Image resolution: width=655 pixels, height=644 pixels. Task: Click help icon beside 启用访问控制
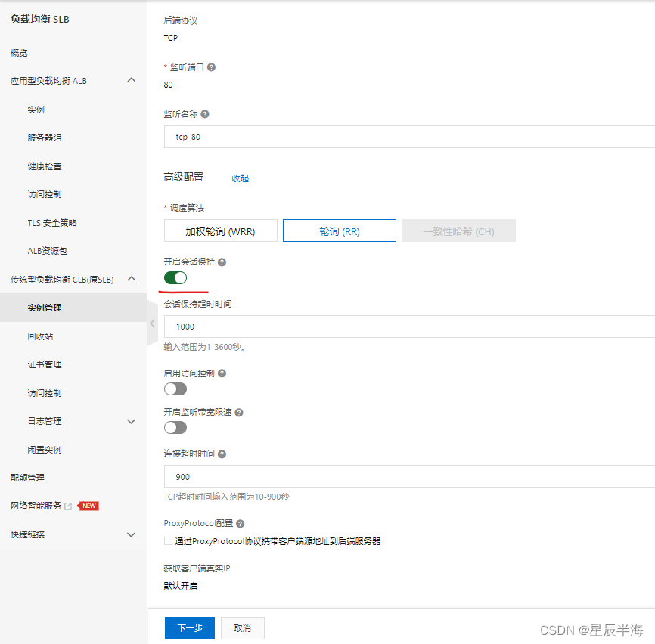(x=222, y=373)
